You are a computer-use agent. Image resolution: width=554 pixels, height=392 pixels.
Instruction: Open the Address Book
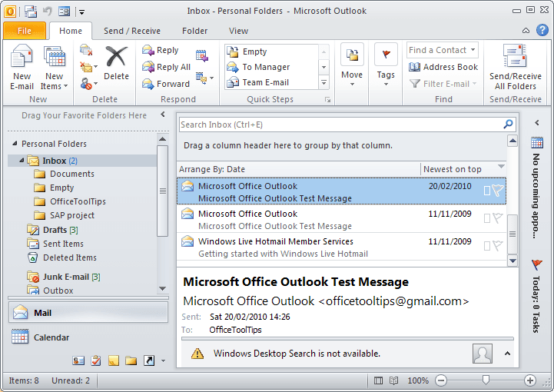point(443,67)
